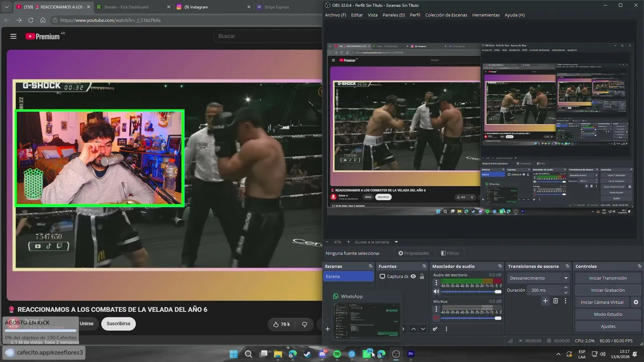Image resolution: width=644 pixels, height=362 pixels.
Task: Click the Duración 300 ms field
Action: (545, 290)
